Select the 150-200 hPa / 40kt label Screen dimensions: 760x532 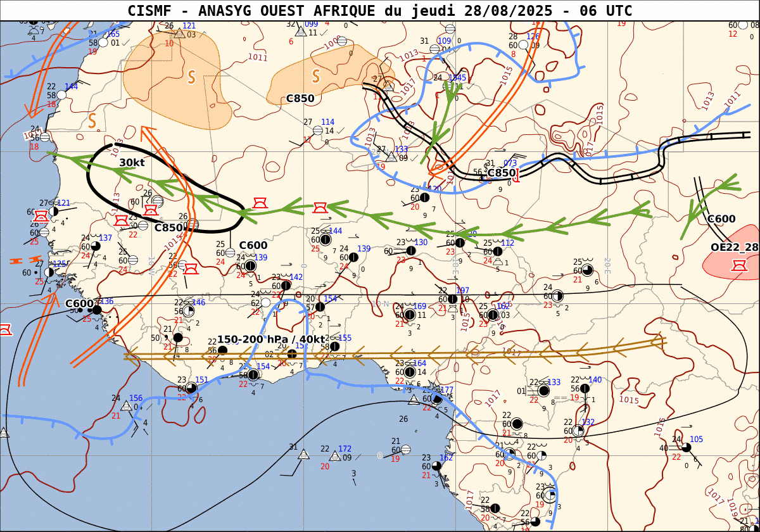click(271, 339)
